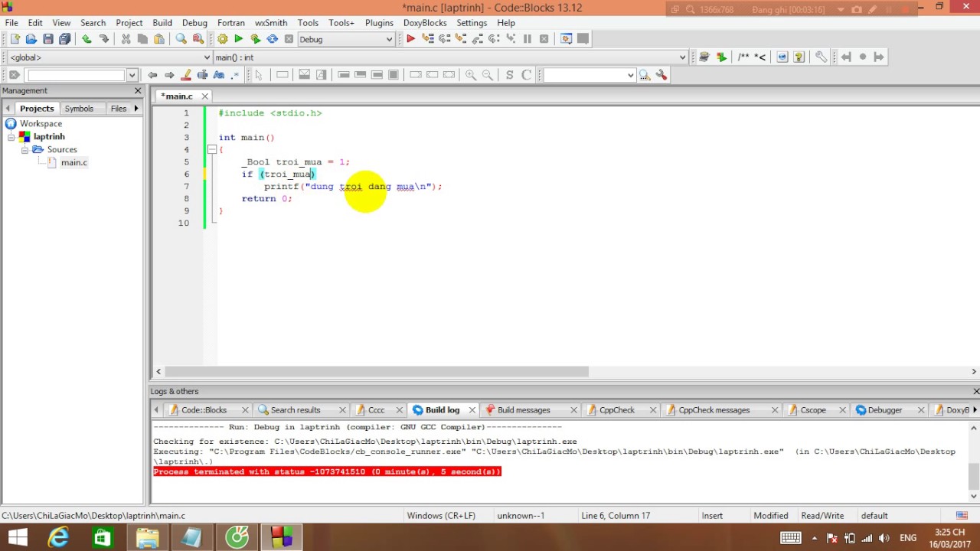Select main.c in the project tree

click(74, 162)
